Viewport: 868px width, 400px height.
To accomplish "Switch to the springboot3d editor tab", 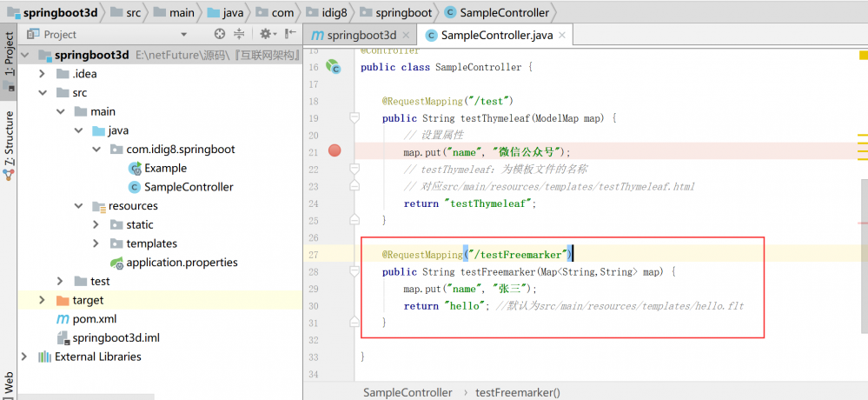I will click(354, 36).
